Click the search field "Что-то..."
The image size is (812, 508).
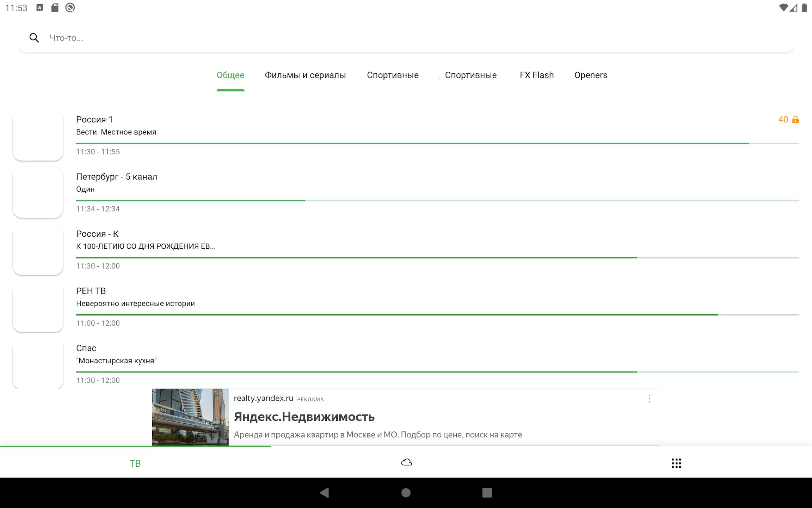coord(406,38)
